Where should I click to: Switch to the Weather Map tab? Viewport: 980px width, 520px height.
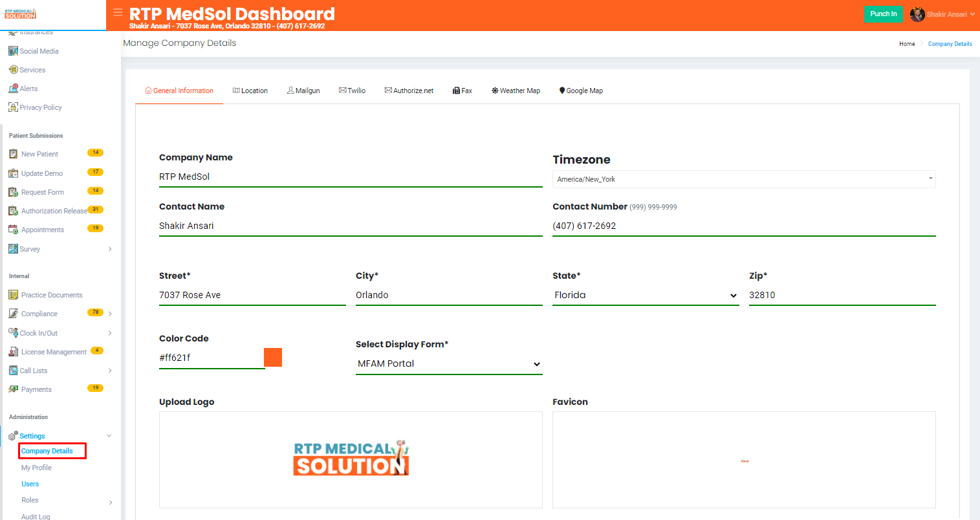516,91
